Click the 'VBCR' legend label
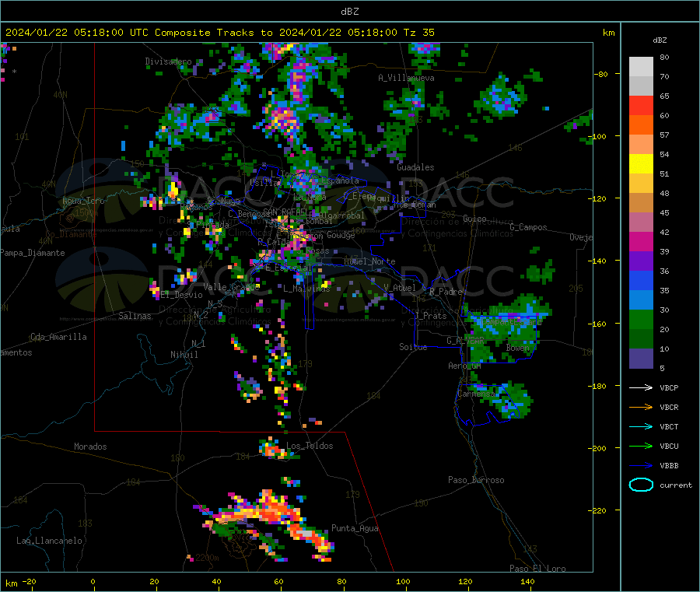 click(669, 407)
